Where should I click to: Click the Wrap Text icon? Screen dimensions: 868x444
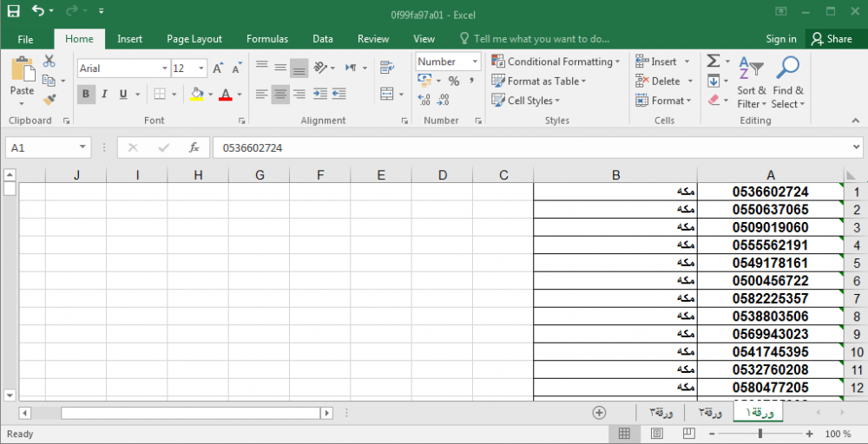[387, 68]
